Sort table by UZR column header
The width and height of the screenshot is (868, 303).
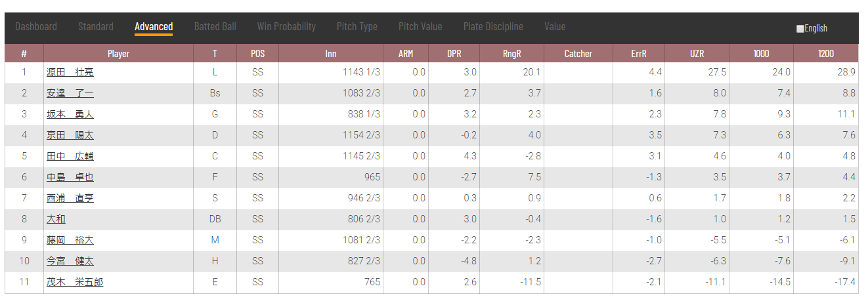pos(697,54)
